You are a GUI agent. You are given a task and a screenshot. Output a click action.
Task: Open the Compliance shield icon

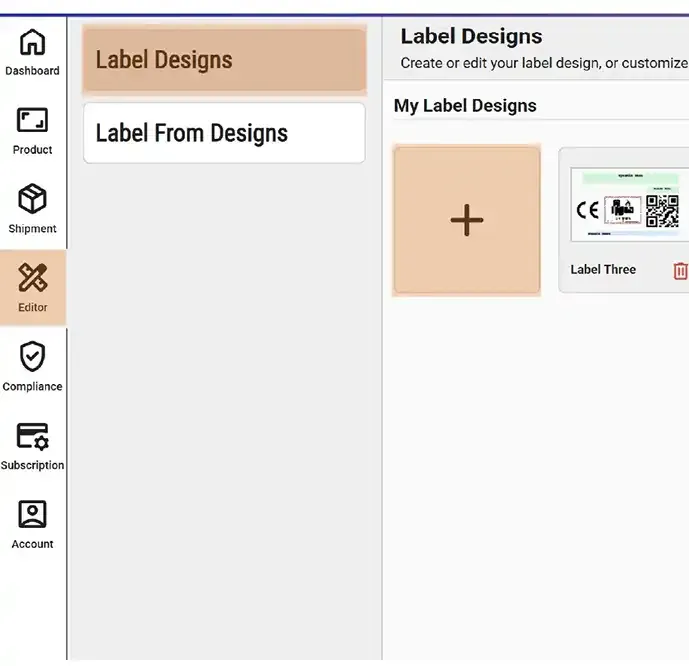33,356
